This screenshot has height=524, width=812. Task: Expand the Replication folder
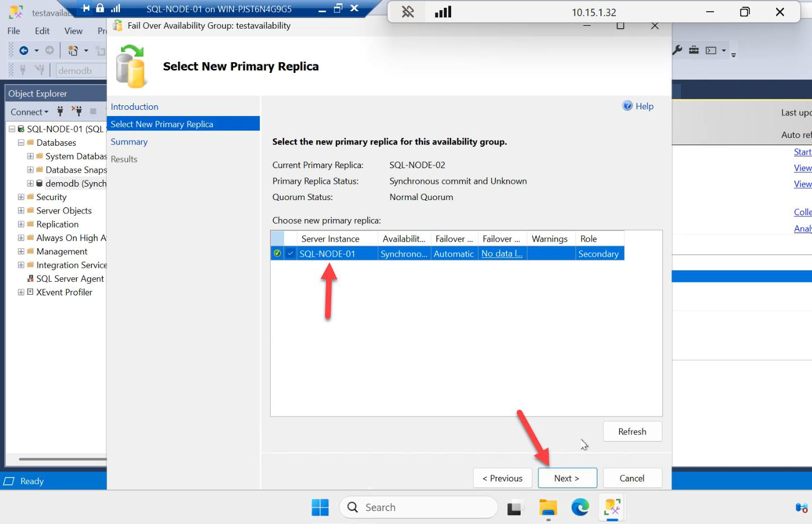pyautogui.click(x=21, y=224)
